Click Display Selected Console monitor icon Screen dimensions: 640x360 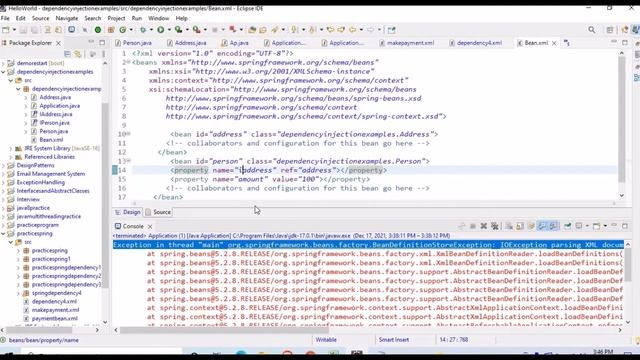(579, 226)
